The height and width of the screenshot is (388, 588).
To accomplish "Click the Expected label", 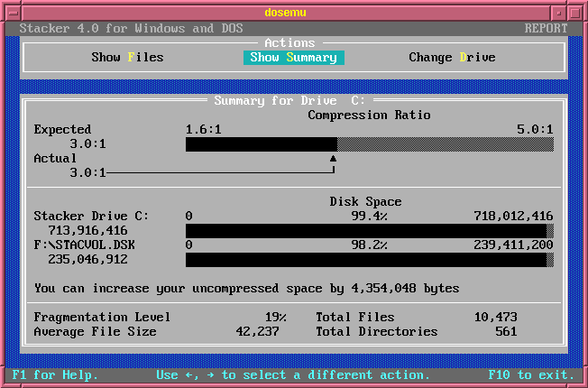I will coord(62,129).
